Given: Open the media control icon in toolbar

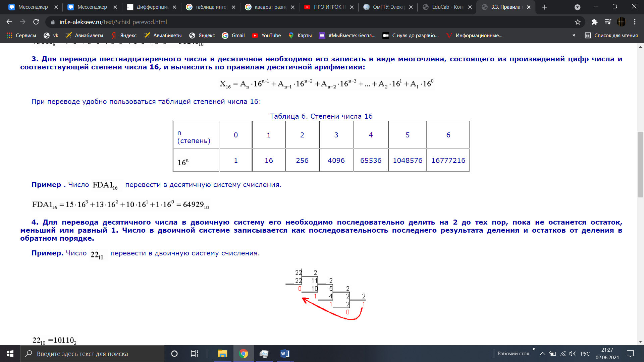Looking at the screenshot, I should [608, 22].
